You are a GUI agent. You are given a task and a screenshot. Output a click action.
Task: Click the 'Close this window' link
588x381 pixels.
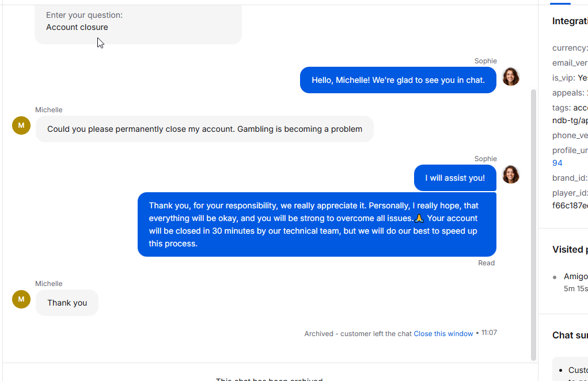(x=443, y=333)
